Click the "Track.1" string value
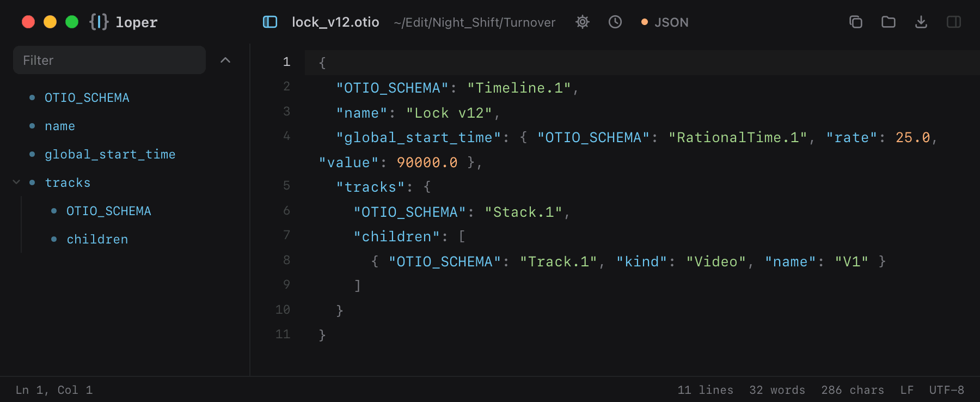The width and height of the screenshot is (980, 402). click(x=559, y=261)
